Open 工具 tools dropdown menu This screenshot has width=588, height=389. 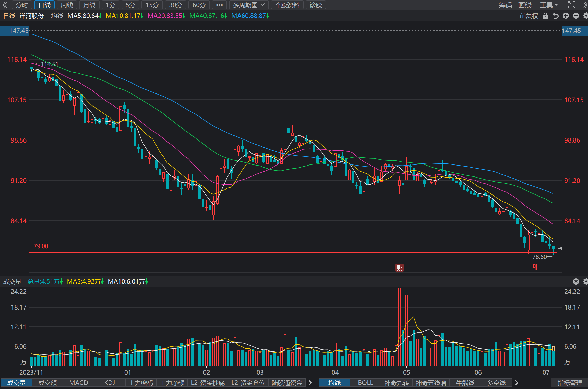(548, 5)
